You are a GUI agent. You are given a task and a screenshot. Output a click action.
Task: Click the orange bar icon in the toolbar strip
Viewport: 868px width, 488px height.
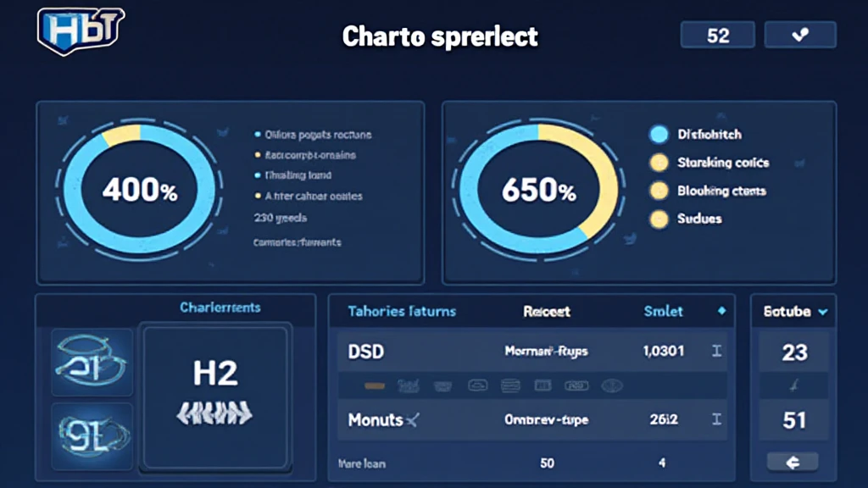tap(376, 385)
